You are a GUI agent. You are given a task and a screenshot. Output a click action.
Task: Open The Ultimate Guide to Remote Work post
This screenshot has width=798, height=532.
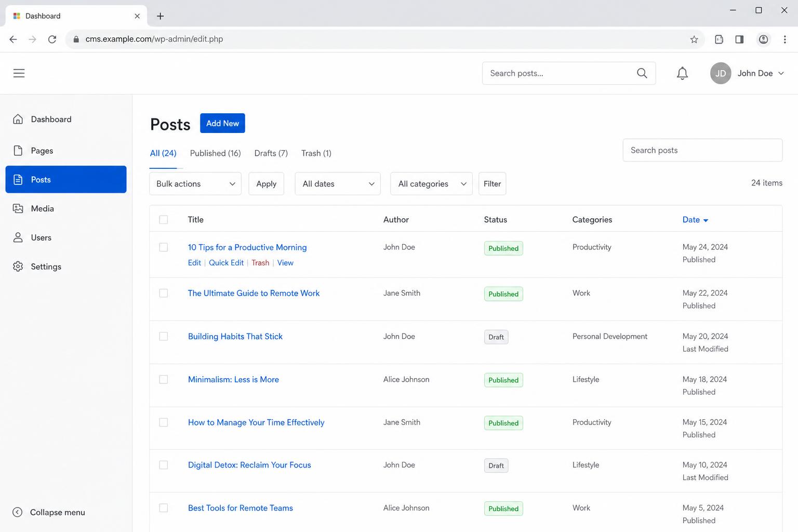[x=254, y=293]
